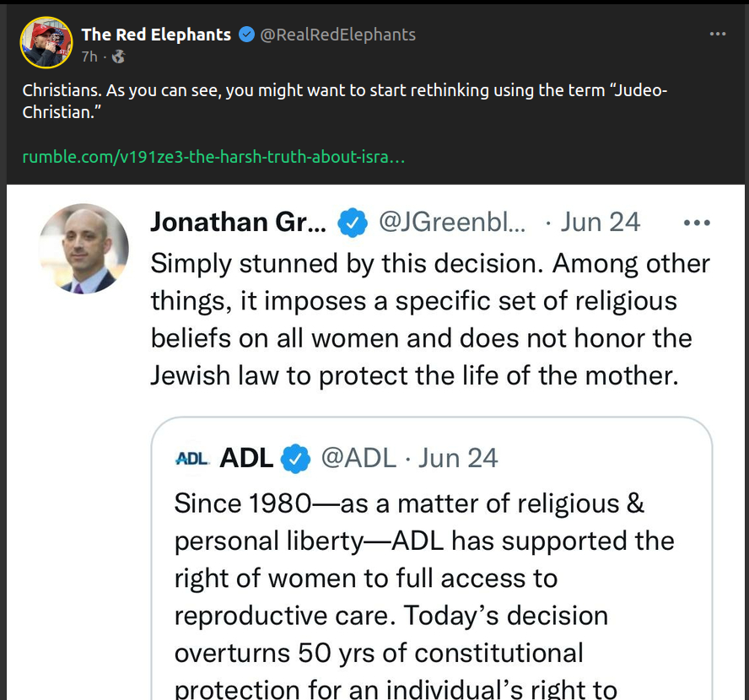749x700 pixels.
Task: Click the @JGreenbl... handle
Action: [x=452, y=222]
